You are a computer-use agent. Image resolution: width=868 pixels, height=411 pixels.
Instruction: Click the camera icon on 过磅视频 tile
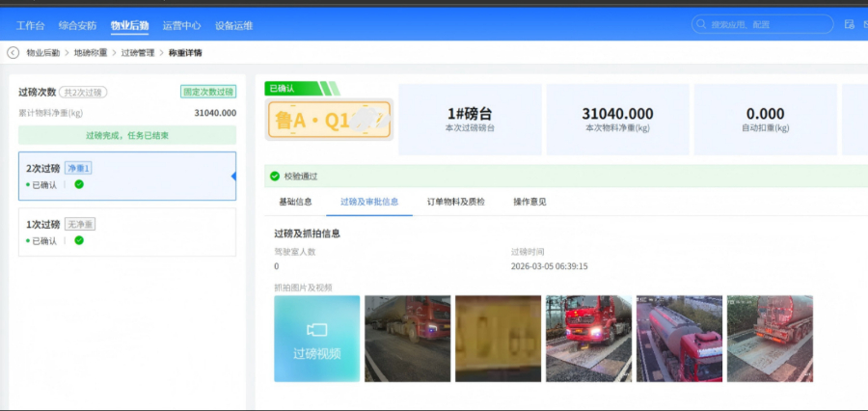pos(316,330)
